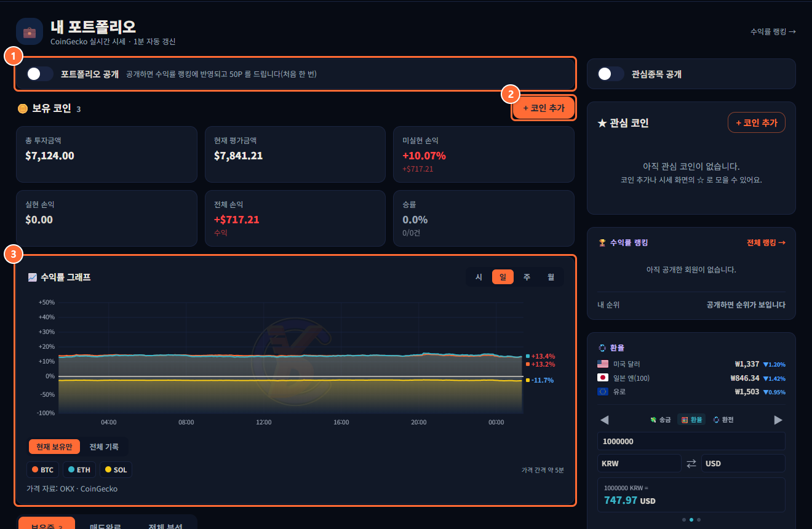Image resolution: width=812 pixels, height=529 pixels.
Task: Click the $7,841.21 현재 평가금액 value
Action: point(238,156)
